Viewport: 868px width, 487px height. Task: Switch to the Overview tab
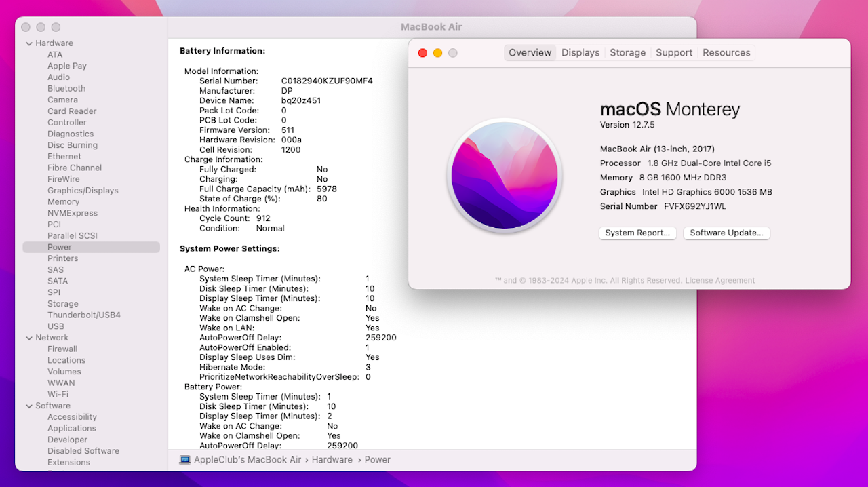[530, 53]
